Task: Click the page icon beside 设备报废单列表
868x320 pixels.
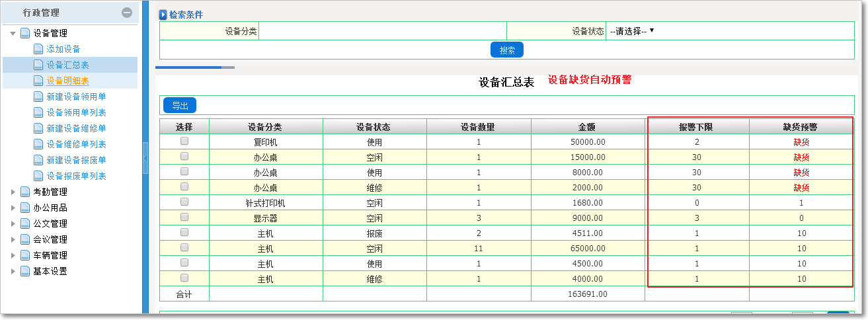Action: pyautogui.click(x=38, y=176)
